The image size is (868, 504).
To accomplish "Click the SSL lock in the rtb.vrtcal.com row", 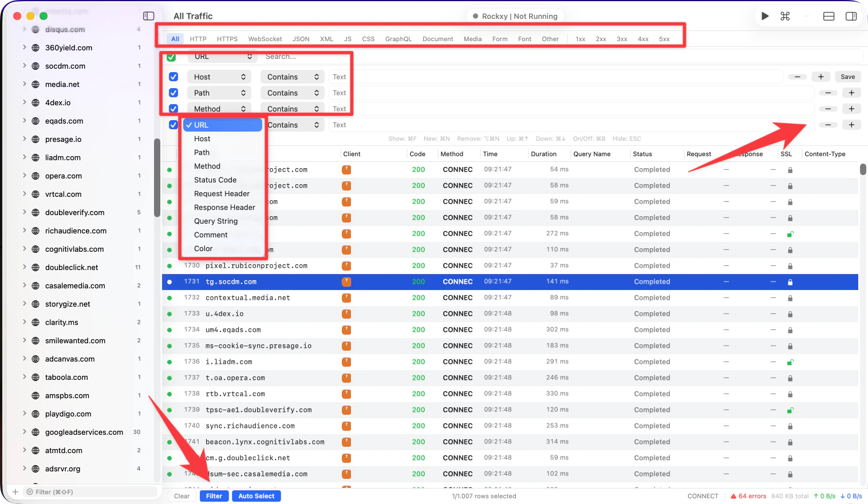I will [790, 394].
